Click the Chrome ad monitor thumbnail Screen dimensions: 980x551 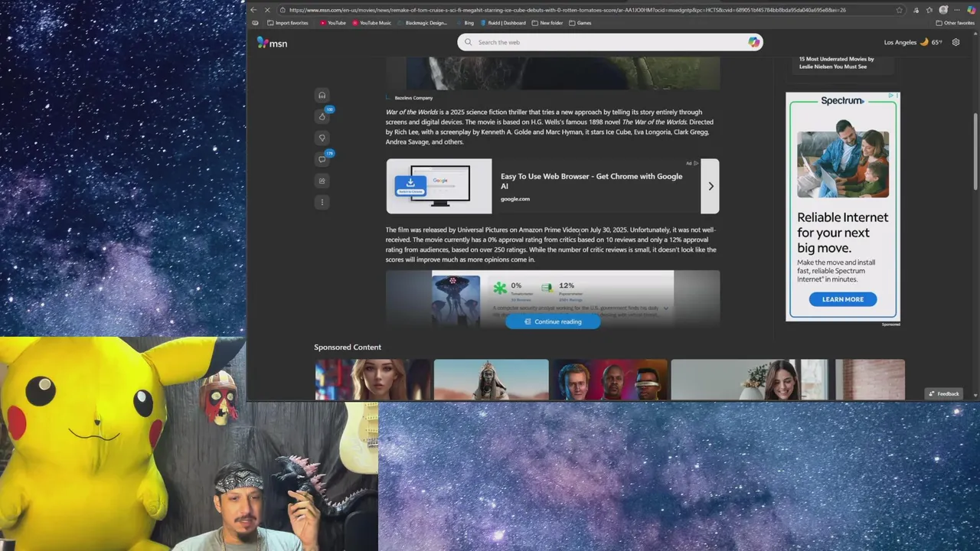click(x=439, y=186)
